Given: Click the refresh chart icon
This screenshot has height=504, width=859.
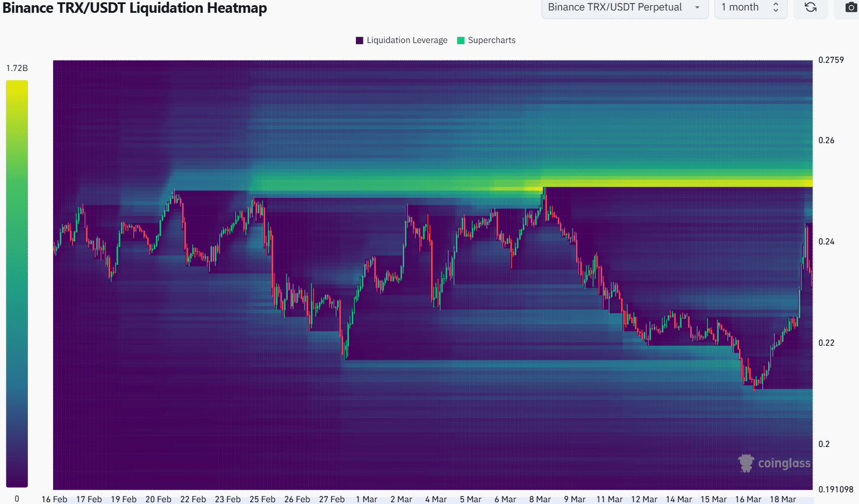Looking at the screenshot, I should (x=810, y=8).
